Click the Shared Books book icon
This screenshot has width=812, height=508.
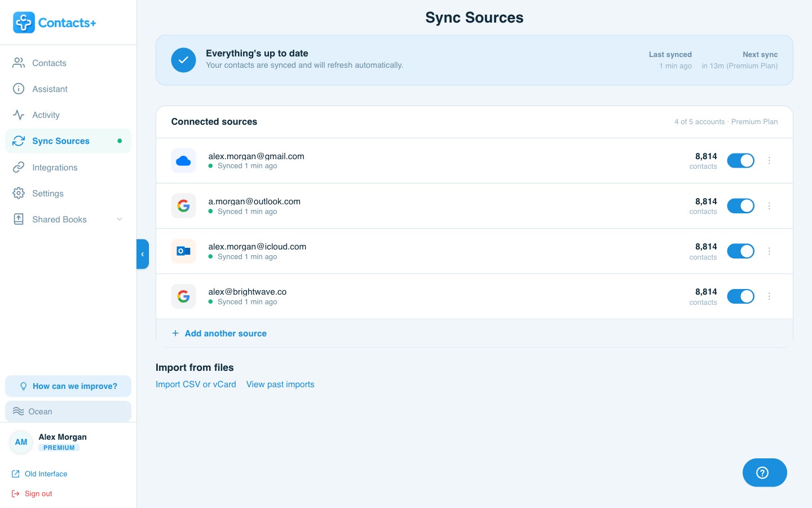tap(19, 219)
